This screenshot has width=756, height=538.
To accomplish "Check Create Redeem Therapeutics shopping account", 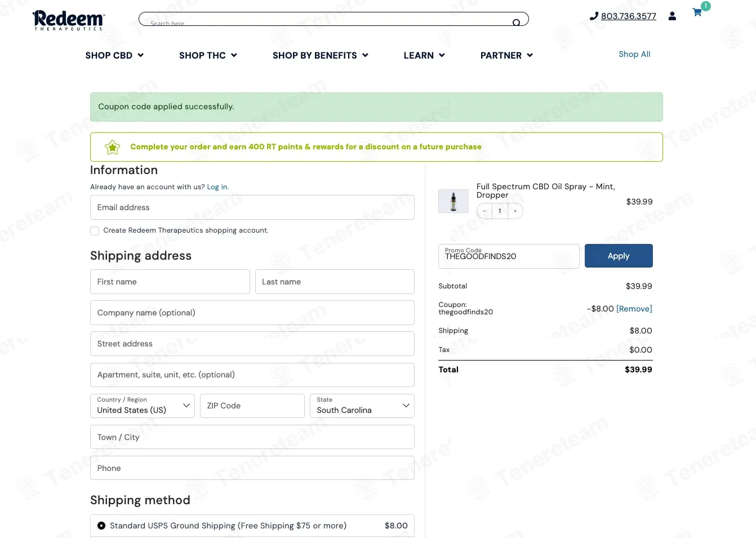I will [95, 231].
